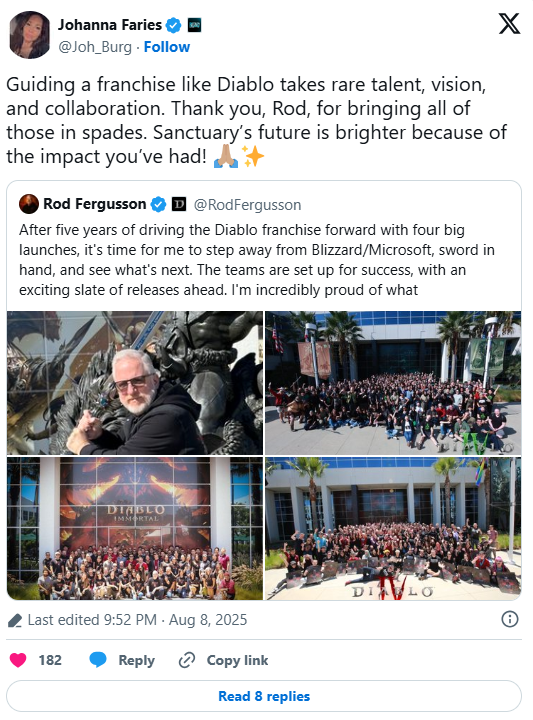The image size is (533, 720).
Task: Click the edited pencil icon
Action: 15,620
